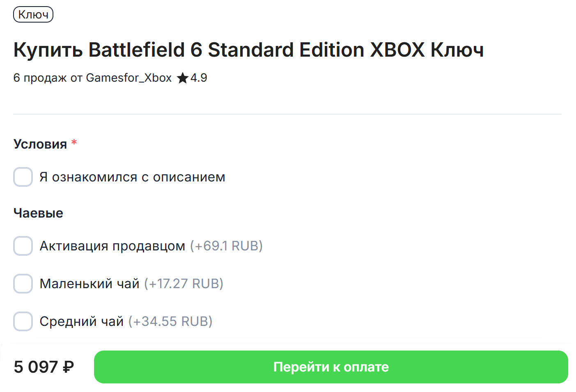Click the '+17.27 RUB' tip amount

184,284
